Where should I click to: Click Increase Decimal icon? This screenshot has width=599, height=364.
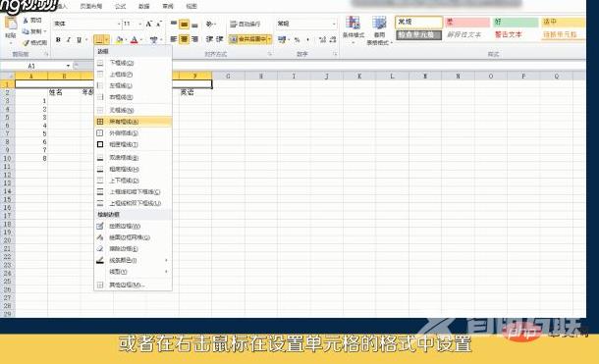(x=322, y=39)
